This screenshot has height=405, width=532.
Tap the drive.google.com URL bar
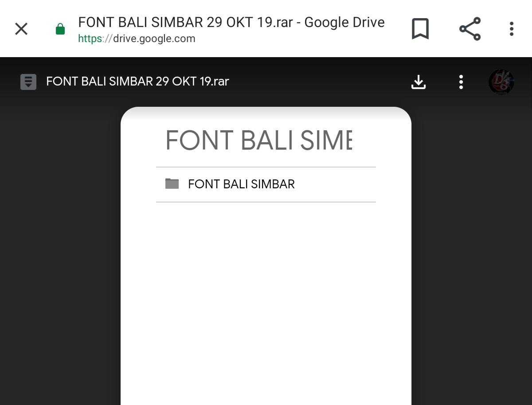pos(137,39)
